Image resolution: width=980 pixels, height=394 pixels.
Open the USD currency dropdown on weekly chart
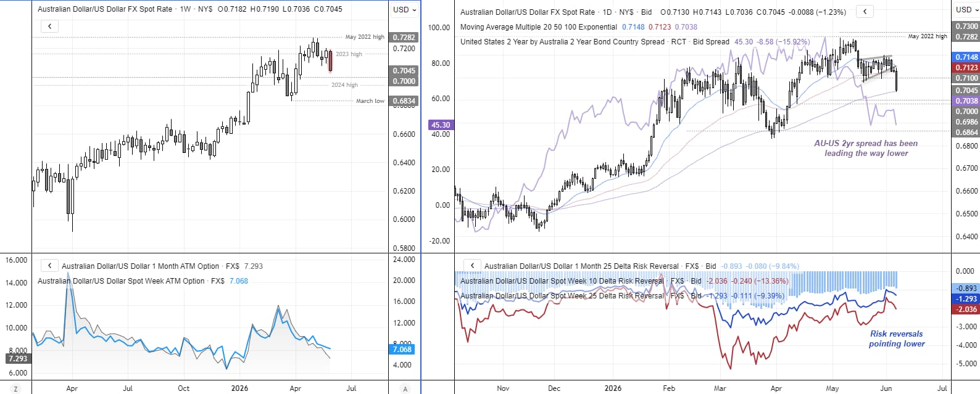pyautogui.click(x=405, y=9)
